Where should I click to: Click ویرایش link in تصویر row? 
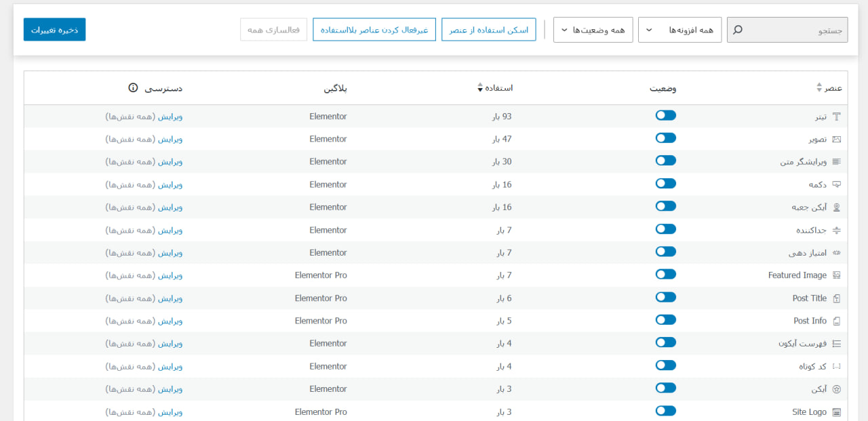point(170,139)
